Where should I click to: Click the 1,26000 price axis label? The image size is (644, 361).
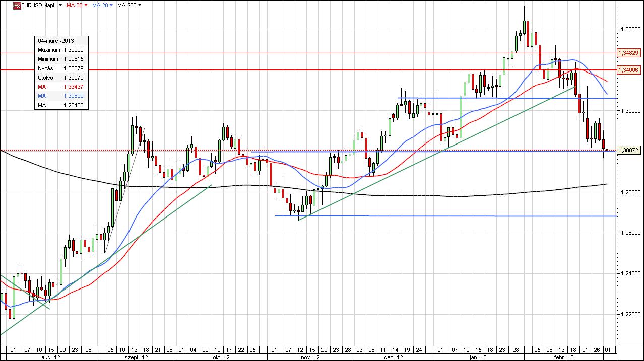630,233
